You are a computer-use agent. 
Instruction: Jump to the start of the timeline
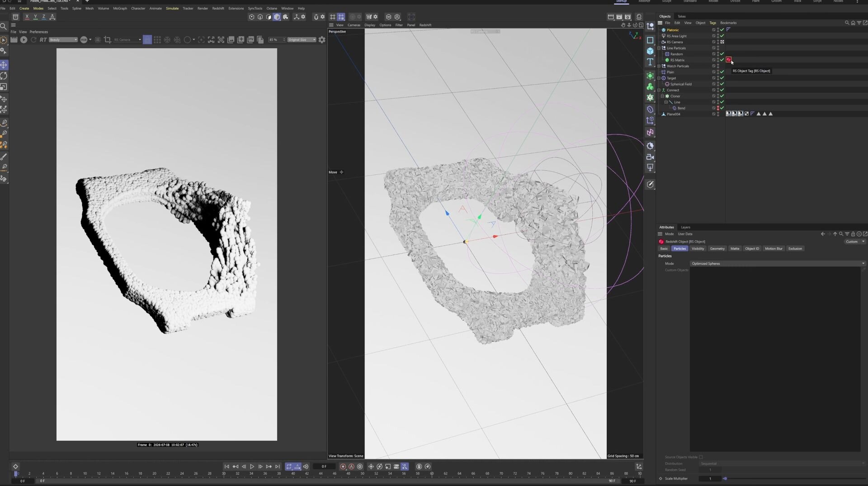click(x=227, y=467)
